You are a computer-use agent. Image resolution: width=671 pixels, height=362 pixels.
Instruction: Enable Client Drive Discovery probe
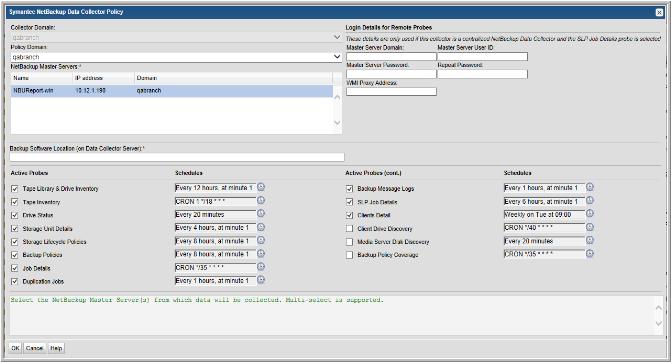350,228
